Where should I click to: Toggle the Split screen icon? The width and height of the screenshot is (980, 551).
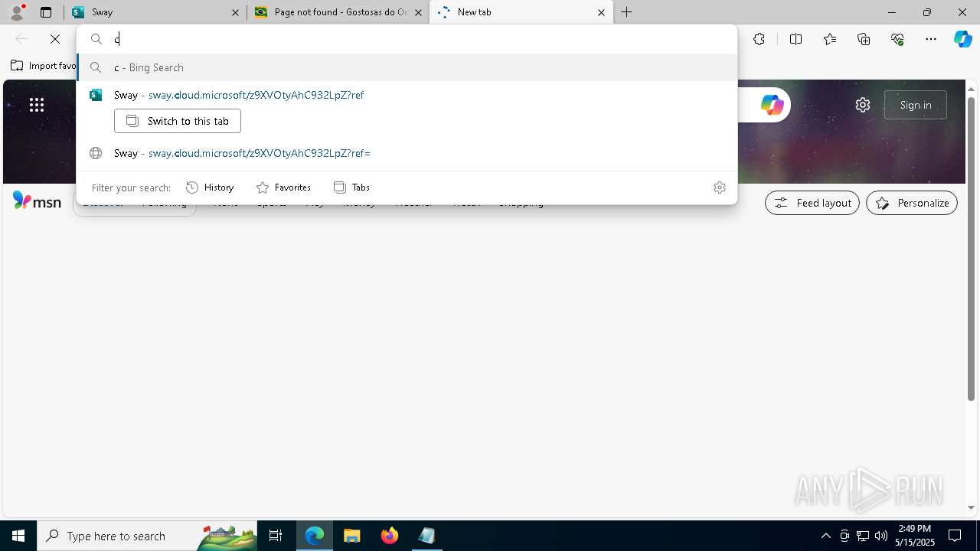[795, 39]
